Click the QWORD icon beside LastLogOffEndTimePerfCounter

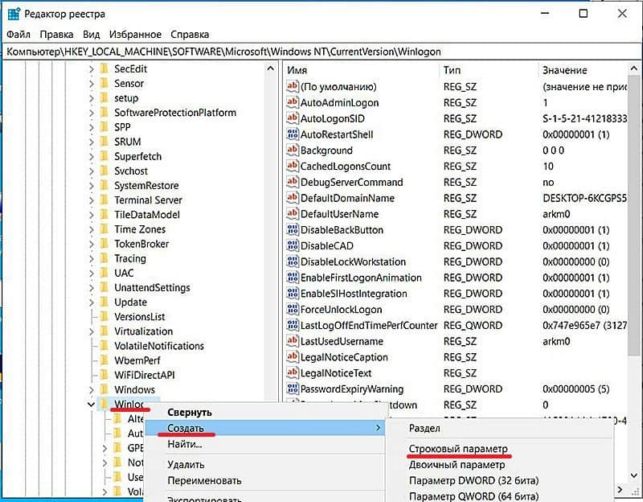click(292, 325)
